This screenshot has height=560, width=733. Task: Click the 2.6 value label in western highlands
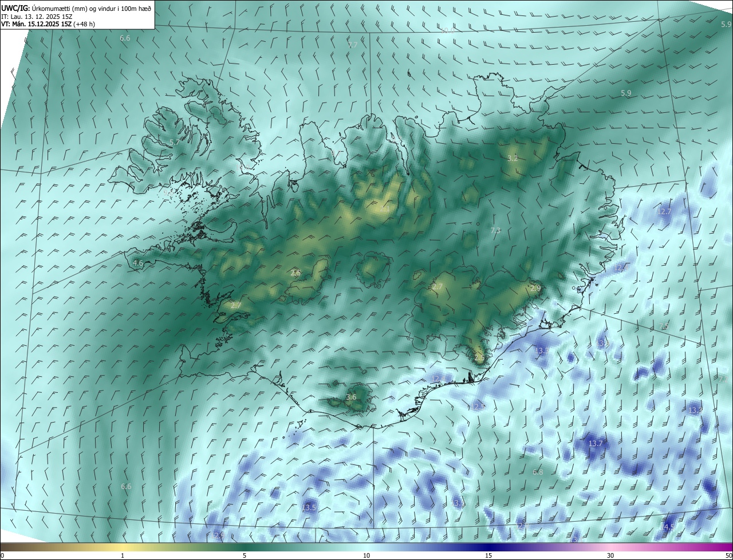pyautogui.click(x=295, y=273)
